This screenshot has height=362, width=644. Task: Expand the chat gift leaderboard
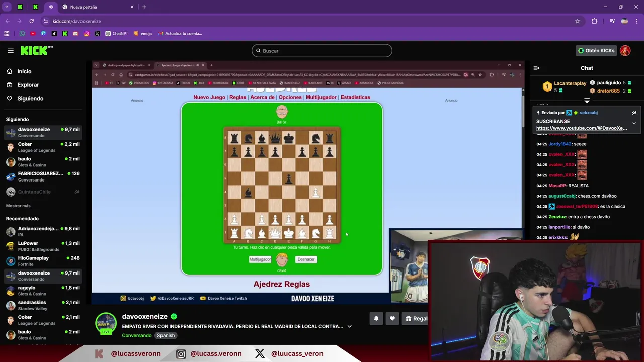pos(587,101)
